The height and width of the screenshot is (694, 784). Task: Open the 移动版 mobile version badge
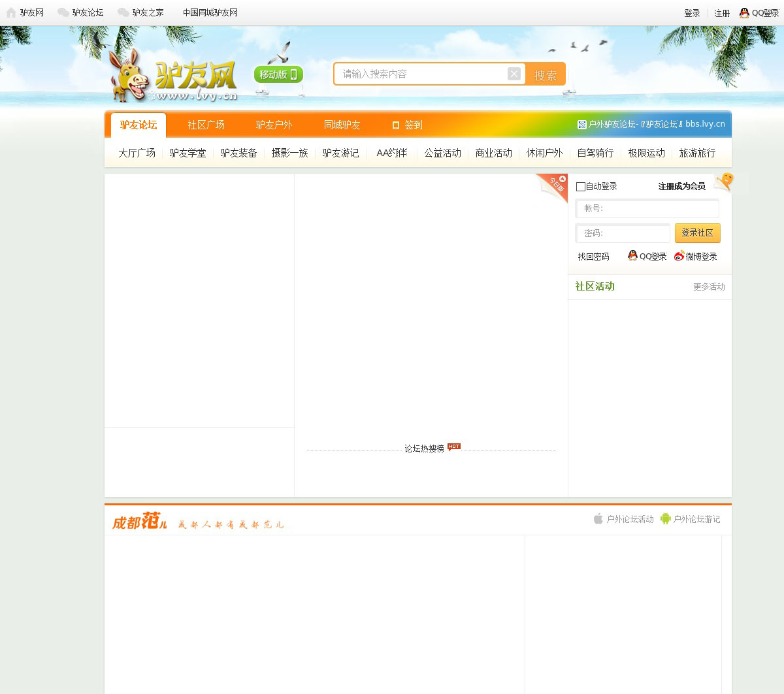tap(278, 74)
